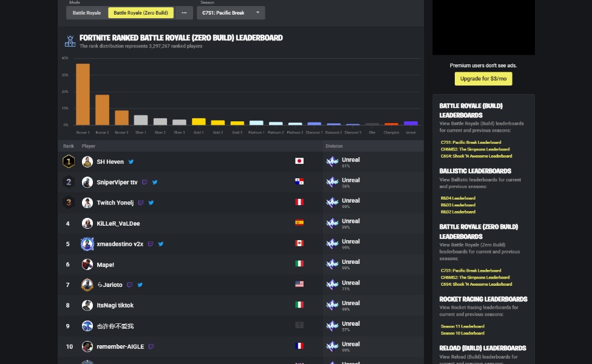Click ItsNagi tiktok's avatar picture
This screenshot has width=592, height=364.
(87, 305)
